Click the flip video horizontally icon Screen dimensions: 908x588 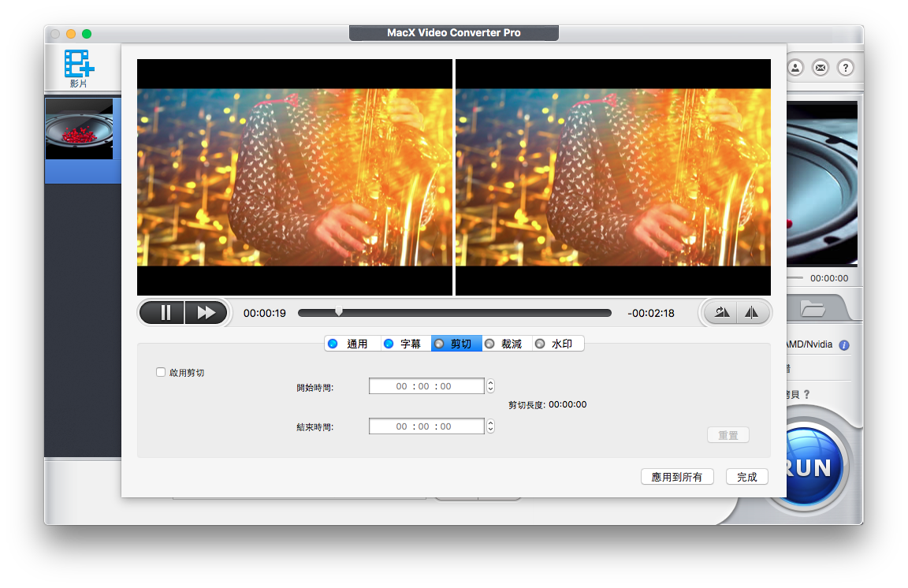click(752, 313)
